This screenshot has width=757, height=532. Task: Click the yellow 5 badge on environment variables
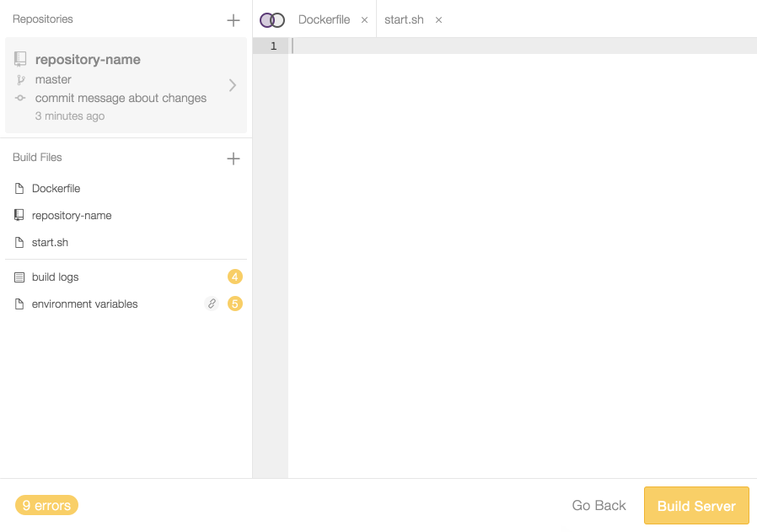[235, 304]
